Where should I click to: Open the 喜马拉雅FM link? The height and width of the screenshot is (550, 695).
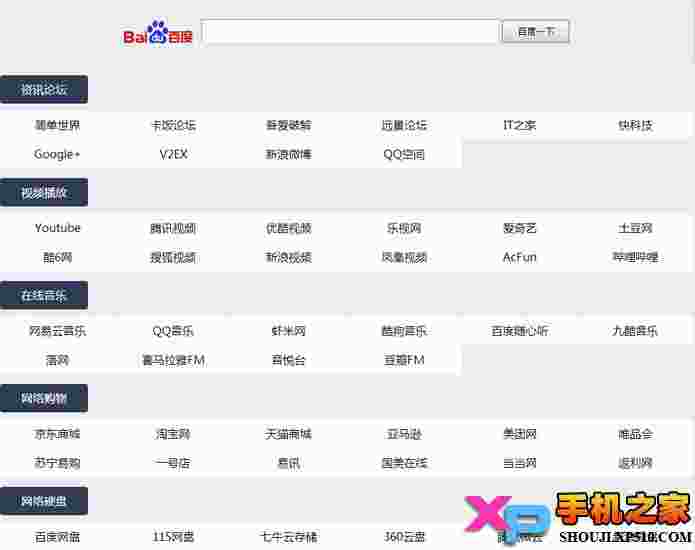[x=173, y=360]
